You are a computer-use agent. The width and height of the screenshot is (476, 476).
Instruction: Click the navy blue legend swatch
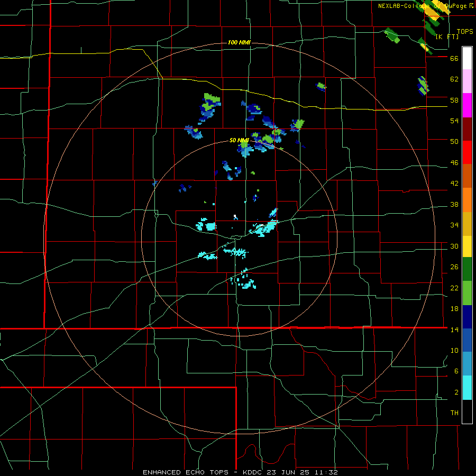(x=467, y=317)
